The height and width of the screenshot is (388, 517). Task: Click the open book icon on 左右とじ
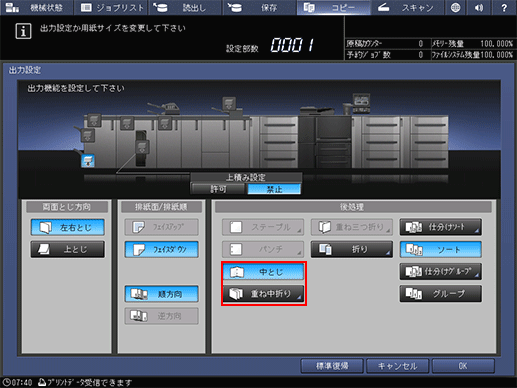pyautogui.click(x=45, y=227)
